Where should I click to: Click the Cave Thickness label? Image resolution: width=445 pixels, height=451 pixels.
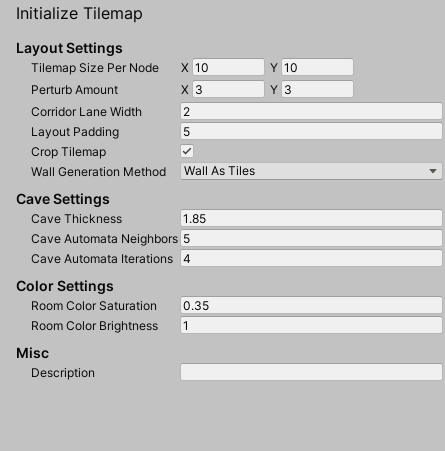[77, 219]
